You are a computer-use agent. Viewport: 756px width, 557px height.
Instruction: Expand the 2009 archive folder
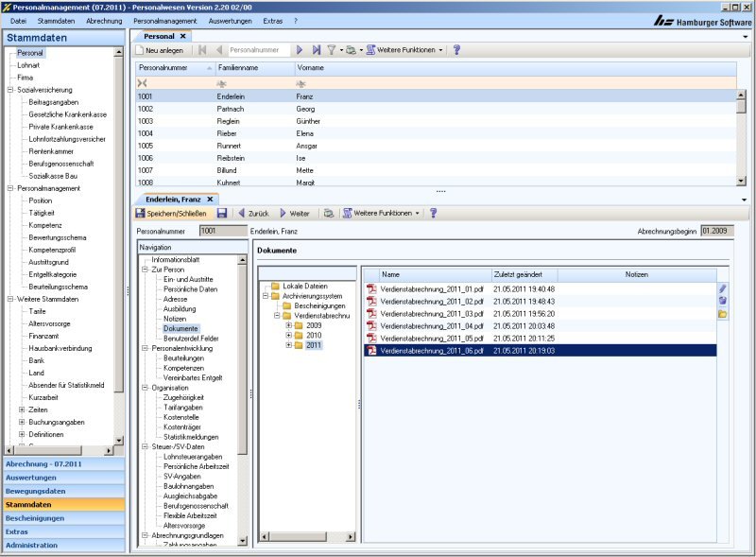pyautogui.click(x=288, y=325)
